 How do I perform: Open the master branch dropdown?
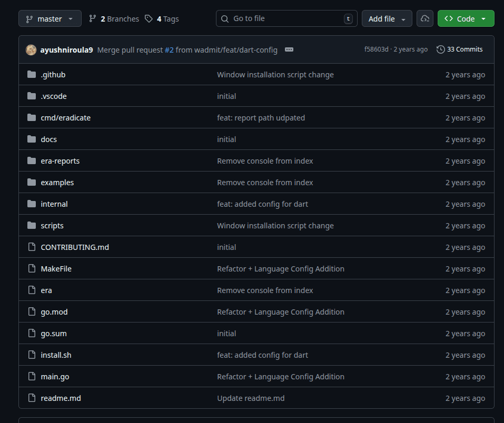click(50, 18)
